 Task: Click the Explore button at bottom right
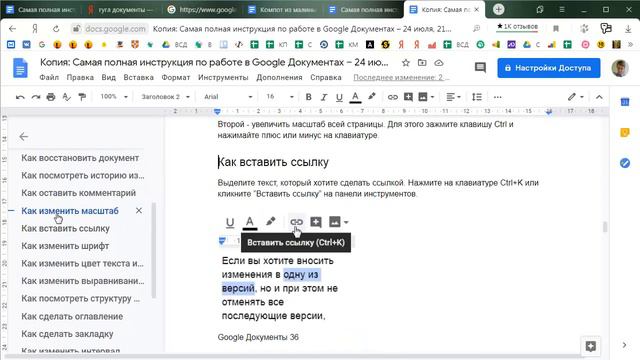pos(591,347)
